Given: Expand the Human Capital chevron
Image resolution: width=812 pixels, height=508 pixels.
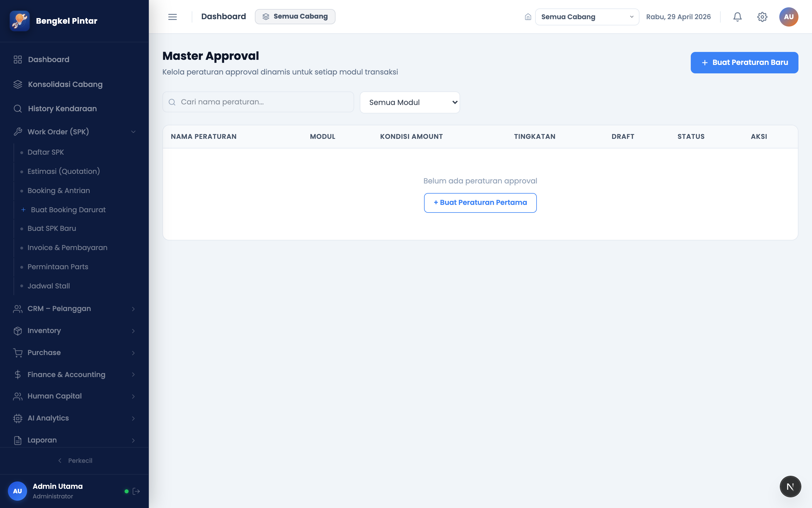Looking at the screenshot, I should click(x=133, y=397).
